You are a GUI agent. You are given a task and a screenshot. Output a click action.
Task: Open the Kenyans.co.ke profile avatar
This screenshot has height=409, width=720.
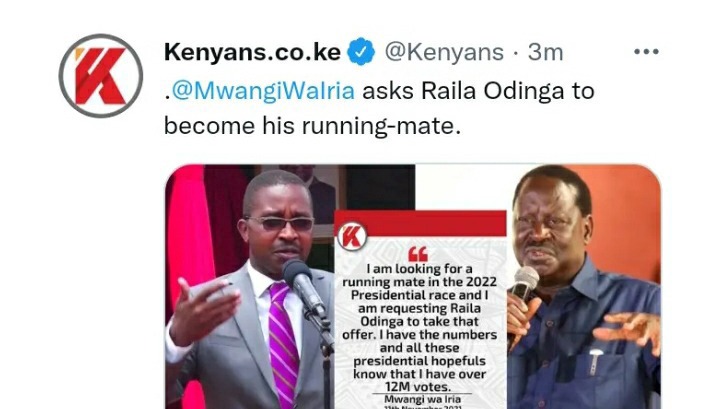101,76
